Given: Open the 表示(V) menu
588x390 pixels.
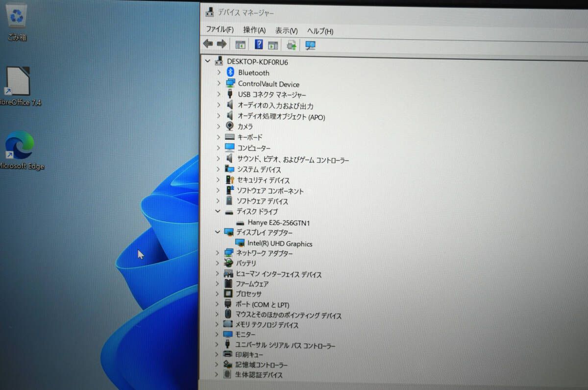Looking at the screenshot, I should click(x=286, y=31).
